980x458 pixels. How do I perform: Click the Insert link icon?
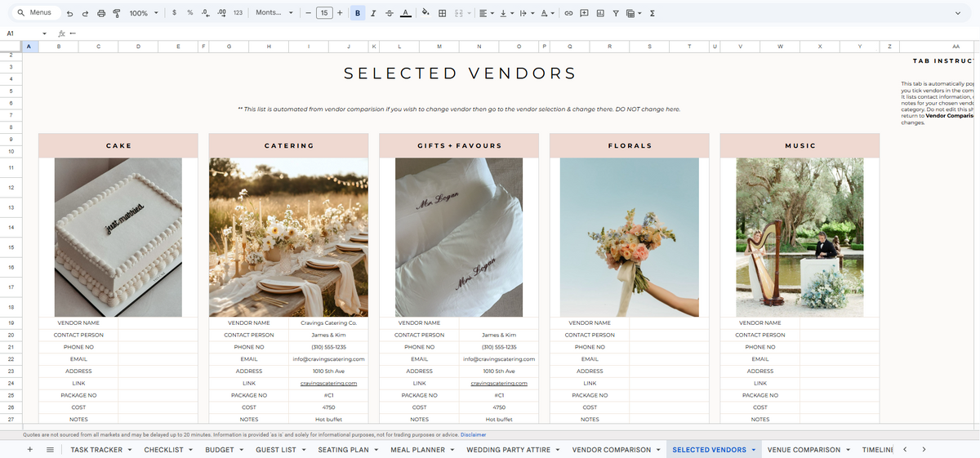(x=569, y=13)
